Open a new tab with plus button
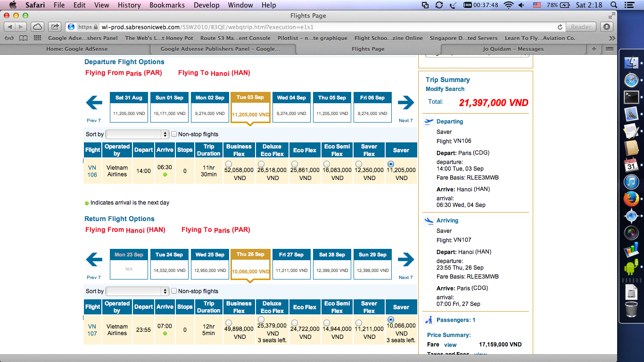This screenshot has height=362, width=644. (594, 49)
